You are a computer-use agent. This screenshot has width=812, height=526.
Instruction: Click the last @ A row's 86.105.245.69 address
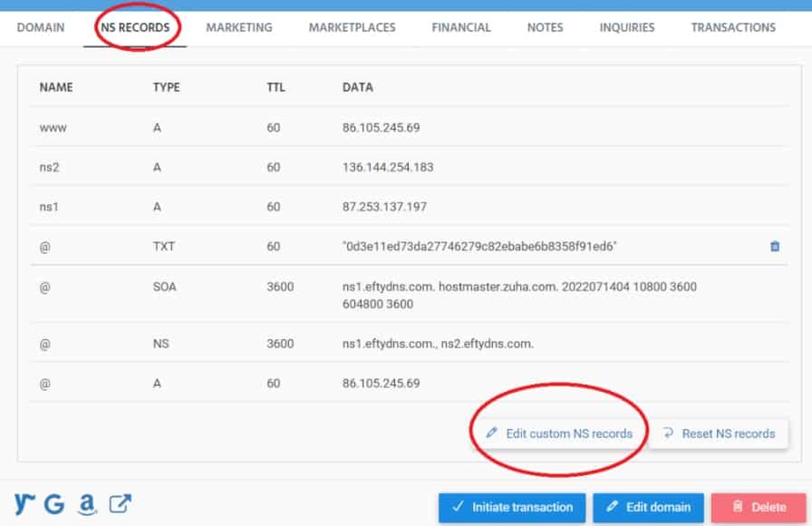pos(381,384)
